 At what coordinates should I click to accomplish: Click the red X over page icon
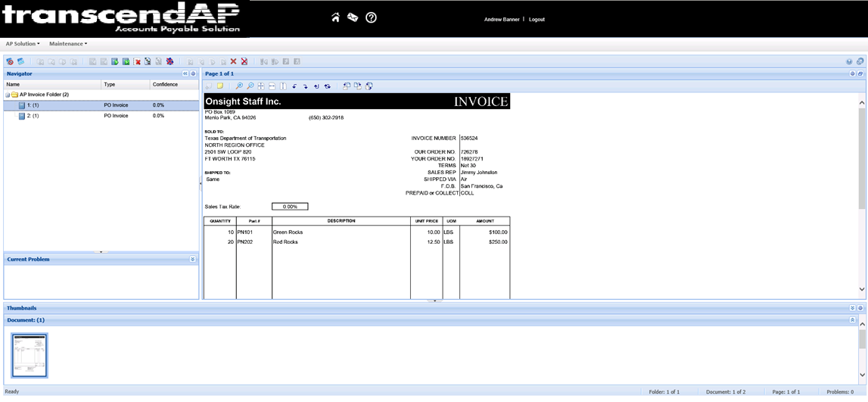coord(244,61)
